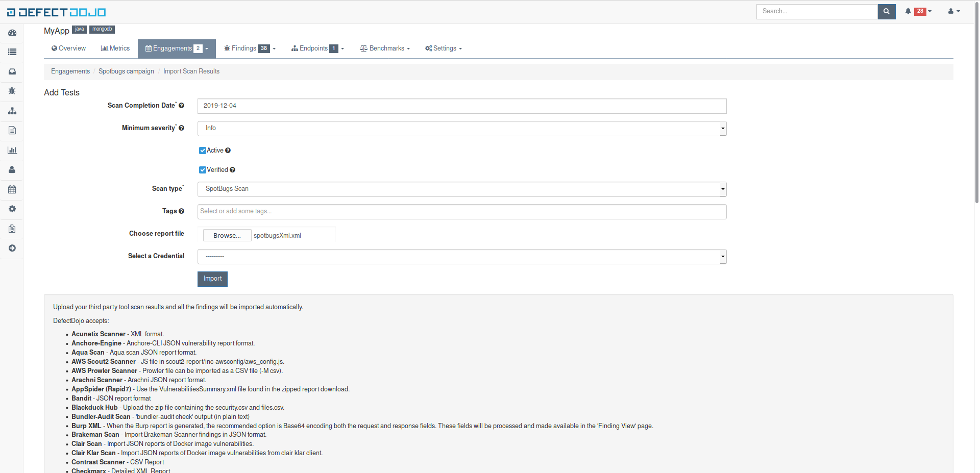Click the page vertical scrollbar
The height and width of the screenshot is (473, 980).
976,102
